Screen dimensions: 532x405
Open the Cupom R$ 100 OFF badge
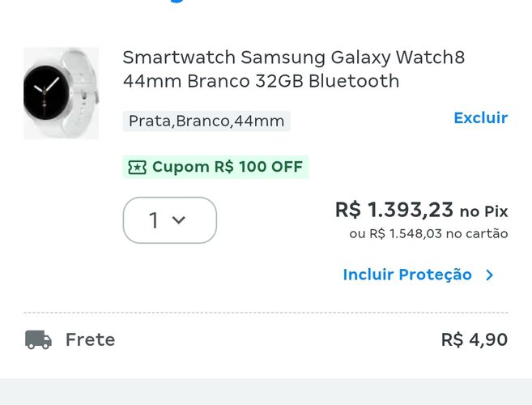(215, 167)
